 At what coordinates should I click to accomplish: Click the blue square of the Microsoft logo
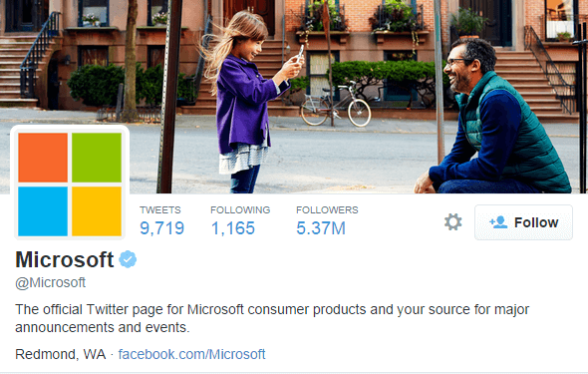pos(43,211)
